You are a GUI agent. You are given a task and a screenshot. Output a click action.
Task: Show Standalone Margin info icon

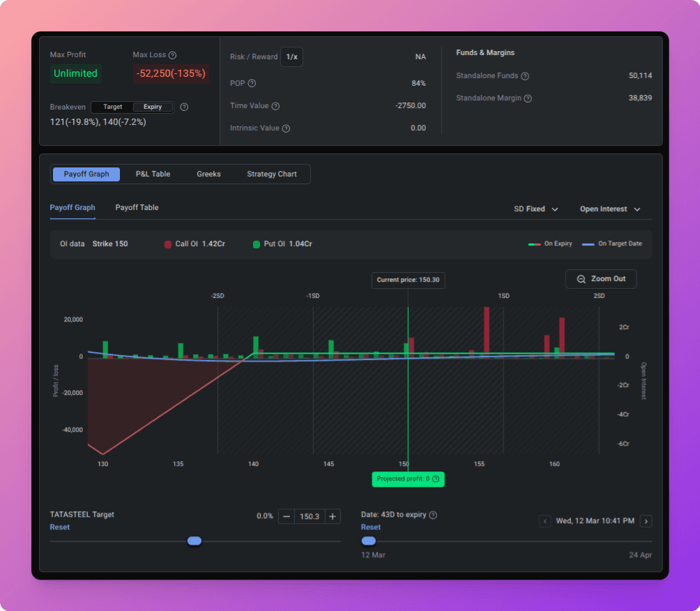tap(528, 98)
